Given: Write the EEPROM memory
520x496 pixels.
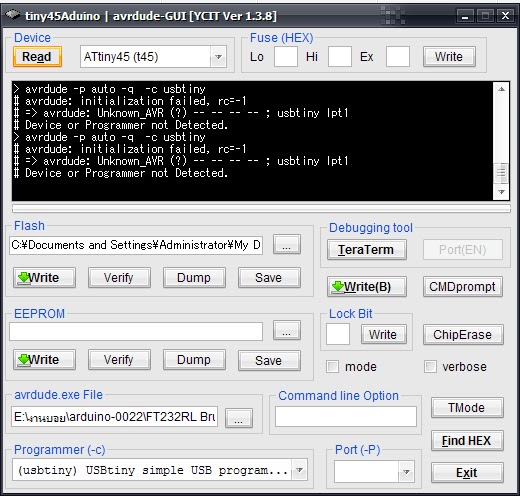Looking at the screenshot, I should 44,360.
